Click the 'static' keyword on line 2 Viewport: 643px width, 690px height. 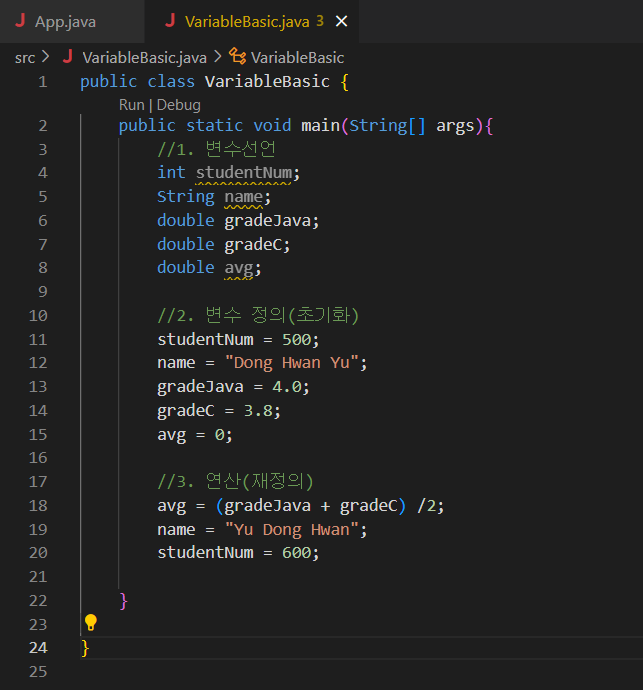[x=215, y=126]
